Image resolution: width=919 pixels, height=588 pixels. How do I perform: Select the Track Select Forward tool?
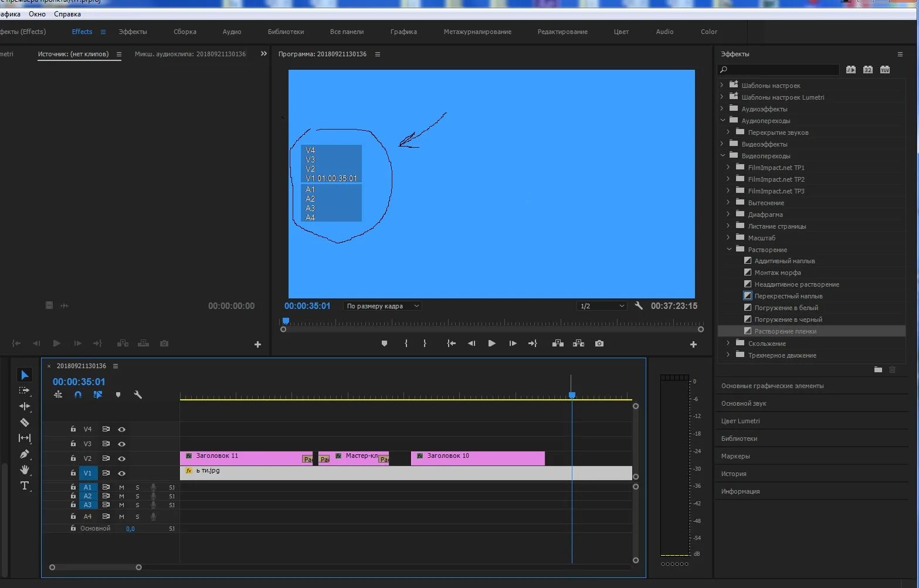[x=24, y=390]
